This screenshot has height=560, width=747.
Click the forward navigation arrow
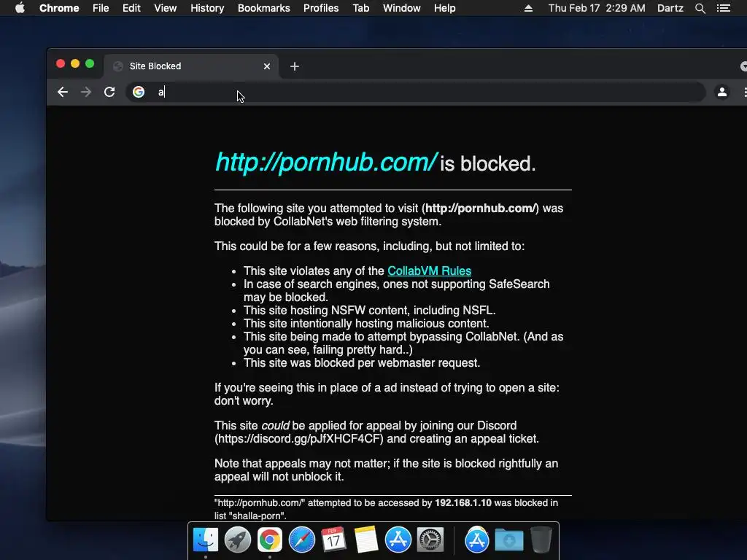click(x=86, y=92)
